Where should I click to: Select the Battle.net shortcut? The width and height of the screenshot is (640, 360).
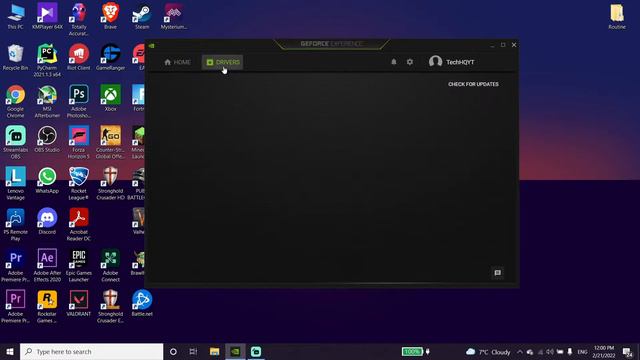click(x=142, y=303)
